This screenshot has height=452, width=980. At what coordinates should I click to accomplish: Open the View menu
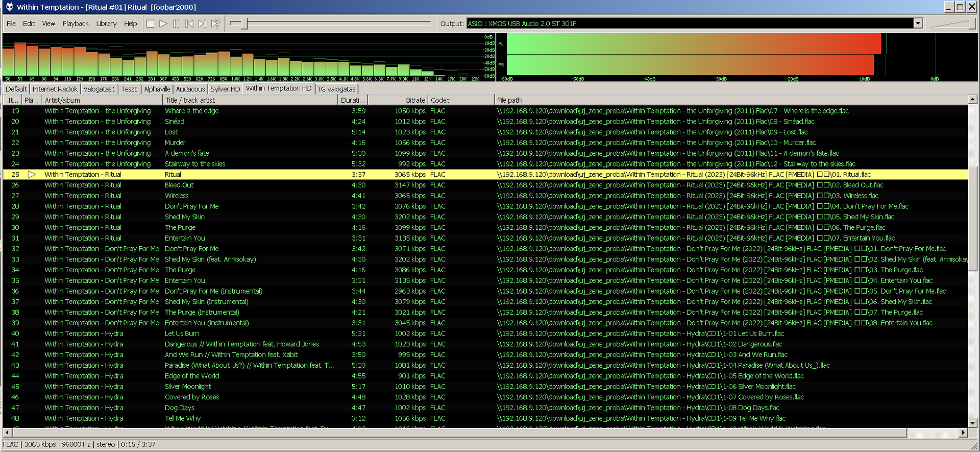pyautogui.click(x=48, y=23)
